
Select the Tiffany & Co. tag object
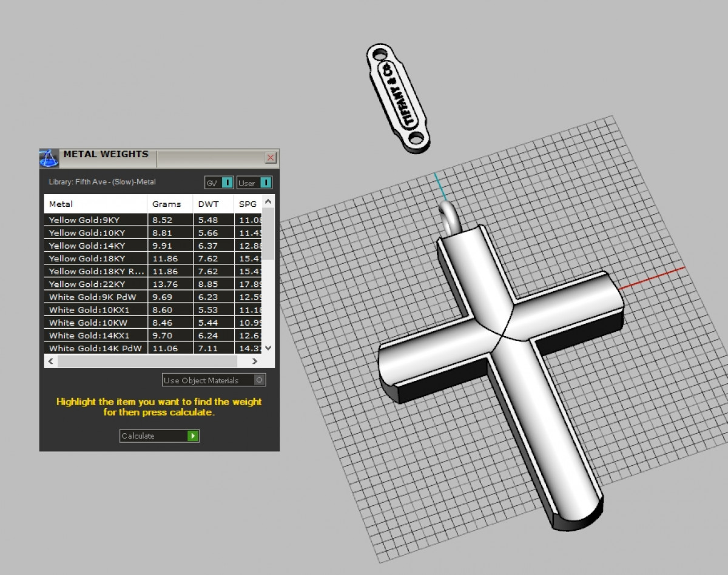click(x=398, y=98)
